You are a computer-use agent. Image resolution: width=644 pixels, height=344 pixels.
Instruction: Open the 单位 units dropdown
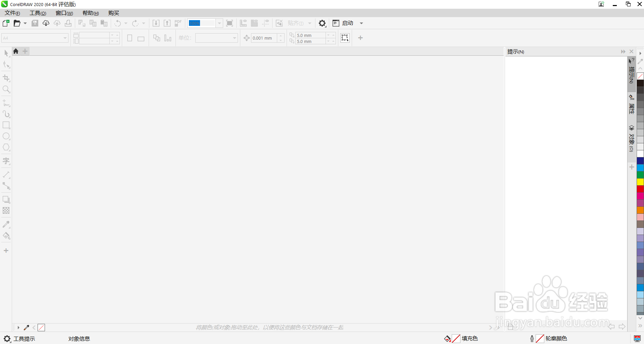[x=216, y=38]
